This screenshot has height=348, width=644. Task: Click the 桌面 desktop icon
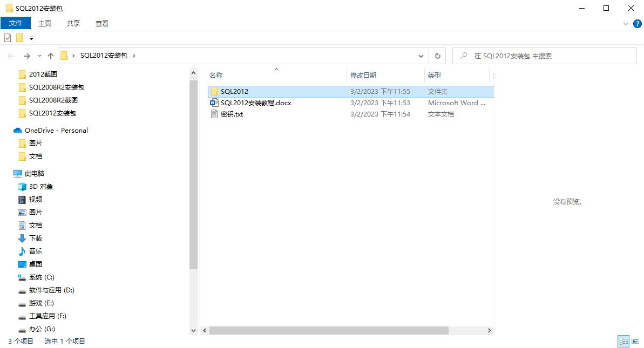[x=22, y=264]
